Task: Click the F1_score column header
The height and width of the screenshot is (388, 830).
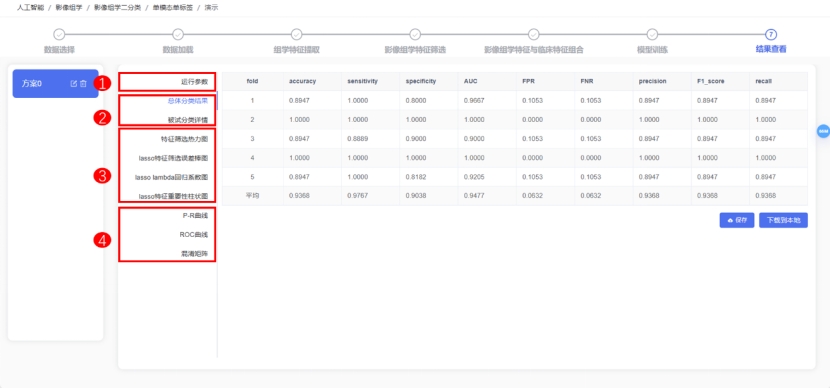Action: (710, 82)
